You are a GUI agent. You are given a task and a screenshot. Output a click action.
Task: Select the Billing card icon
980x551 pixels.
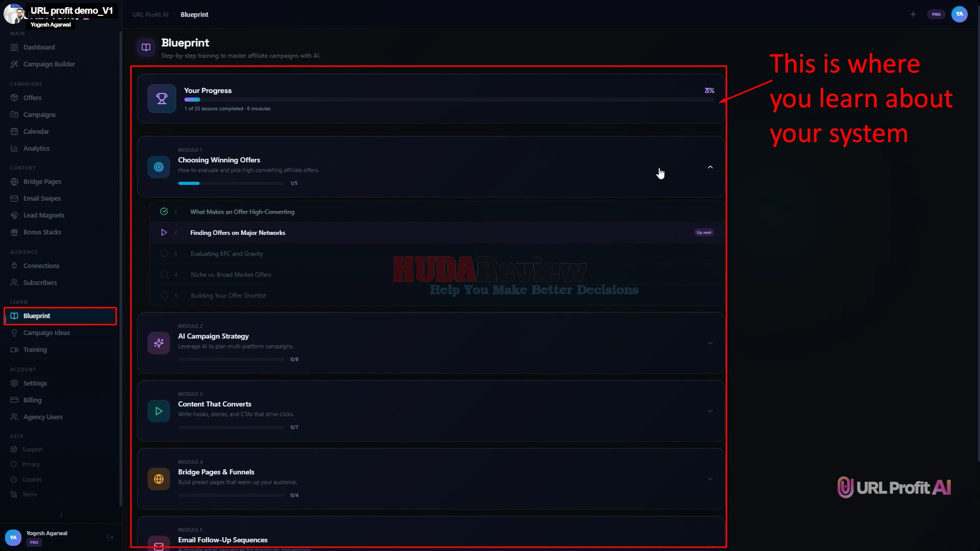click(x=14, y=400)
